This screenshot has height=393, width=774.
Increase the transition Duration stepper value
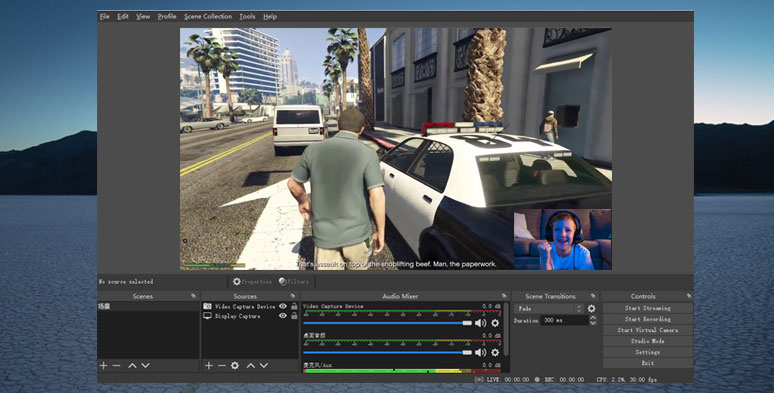(593, 318)
